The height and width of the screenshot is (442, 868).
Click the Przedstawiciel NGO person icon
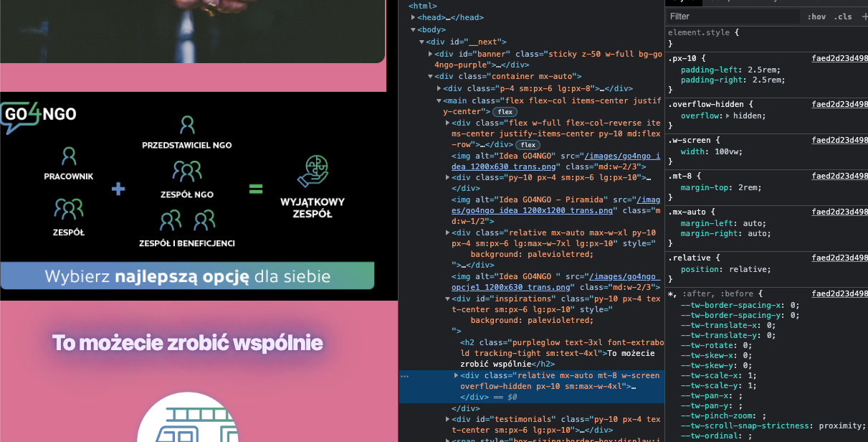[x=187, y=126]
